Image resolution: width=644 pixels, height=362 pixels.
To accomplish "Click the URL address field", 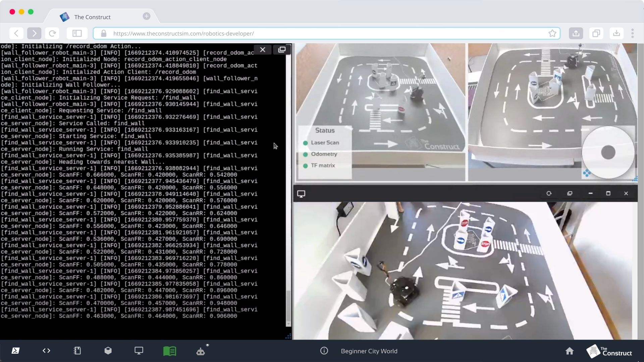I will pos(327,33).
